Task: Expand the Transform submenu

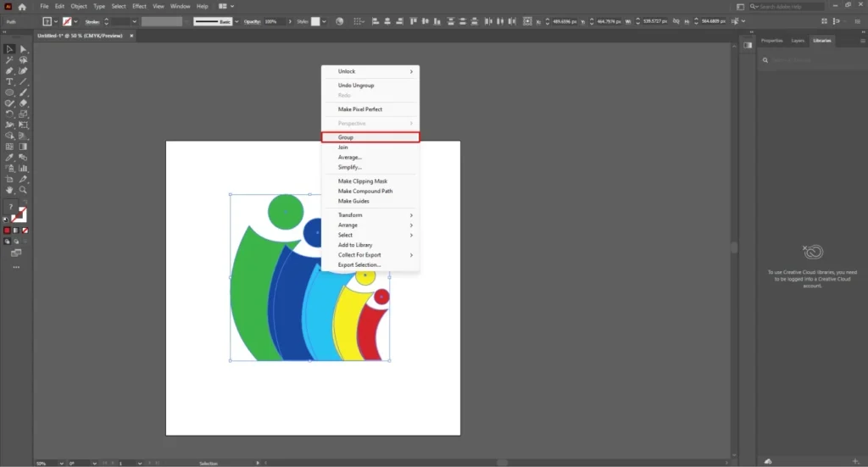Action: pyautogui.click(x=370, y=215)
